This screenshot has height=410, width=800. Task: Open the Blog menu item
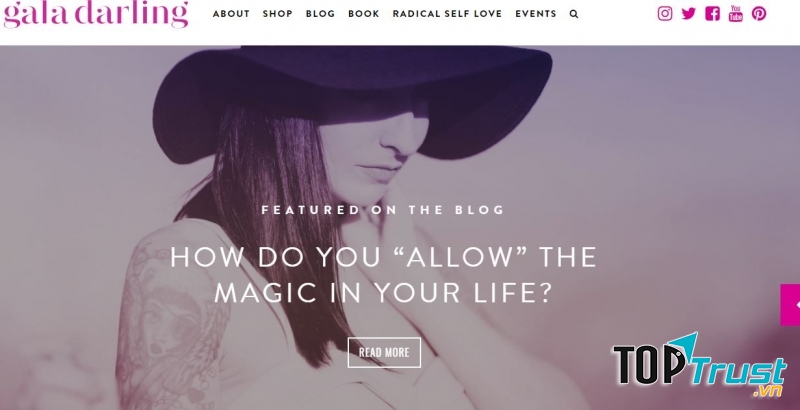pyautogui.click(x=320, y=14)
